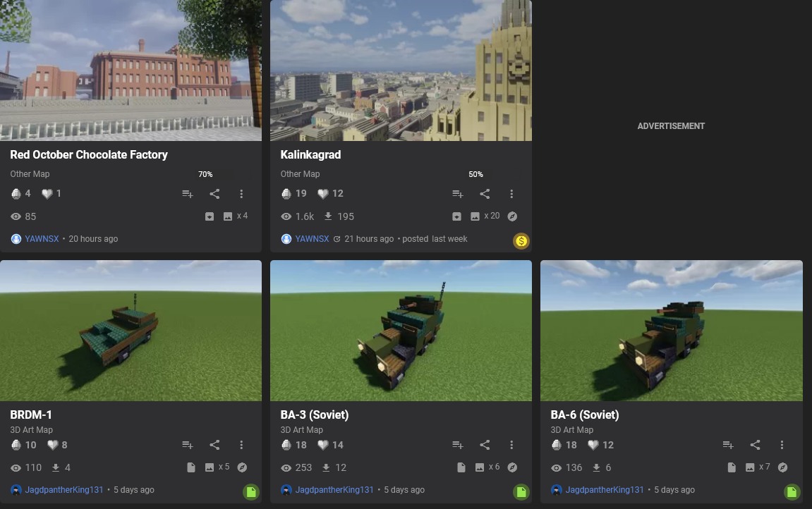This screenshot has width=812, height=509.
Task: Click x20 images icon on Kalinkagrad card
Action: coord(475,216)
